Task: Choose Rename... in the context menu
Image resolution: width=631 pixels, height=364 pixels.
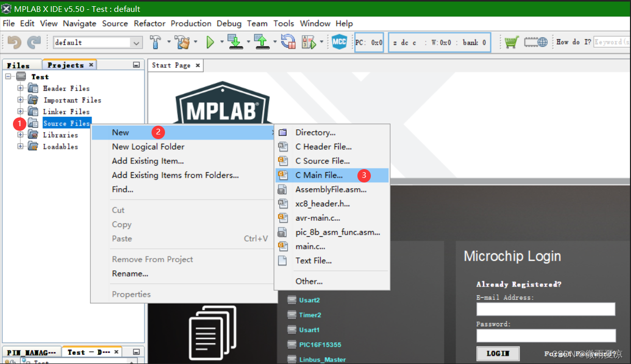Action: [184, 274]
